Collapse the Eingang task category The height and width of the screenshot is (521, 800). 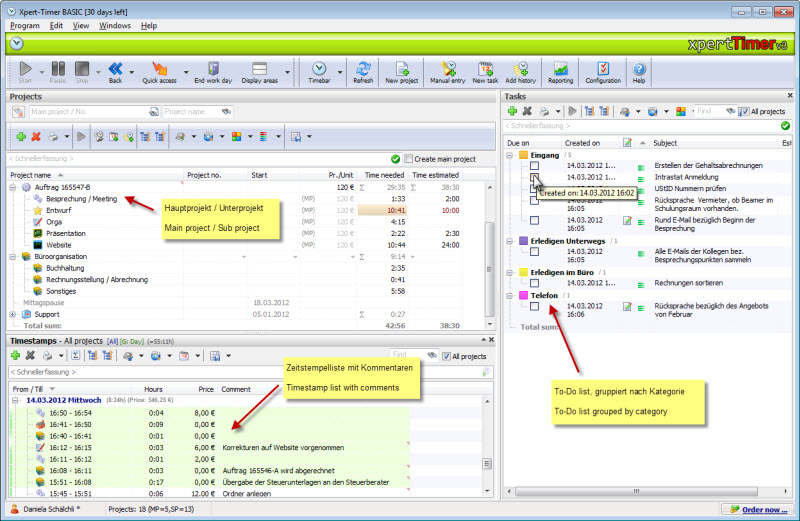(x=510, y=155)
